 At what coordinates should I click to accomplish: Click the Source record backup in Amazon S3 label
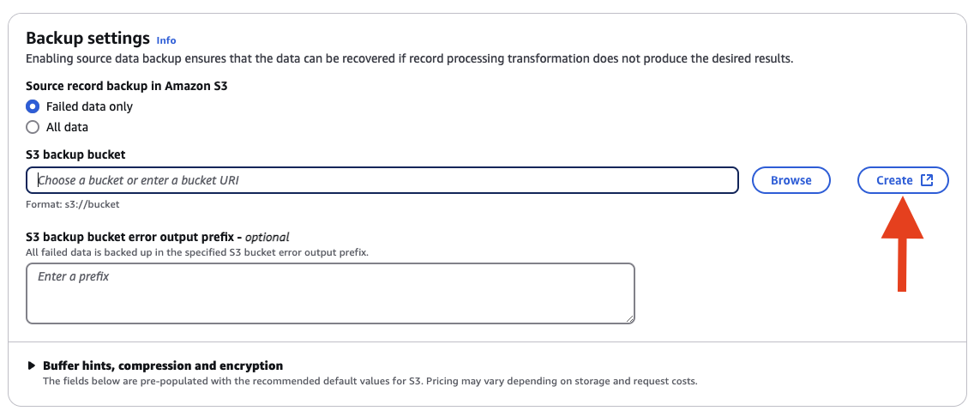tap(127, 86)
